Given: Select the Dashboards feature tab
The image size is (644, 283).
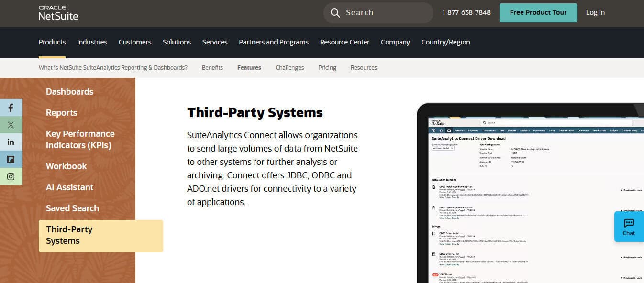Looking at the screenshot, I should 69,91.
